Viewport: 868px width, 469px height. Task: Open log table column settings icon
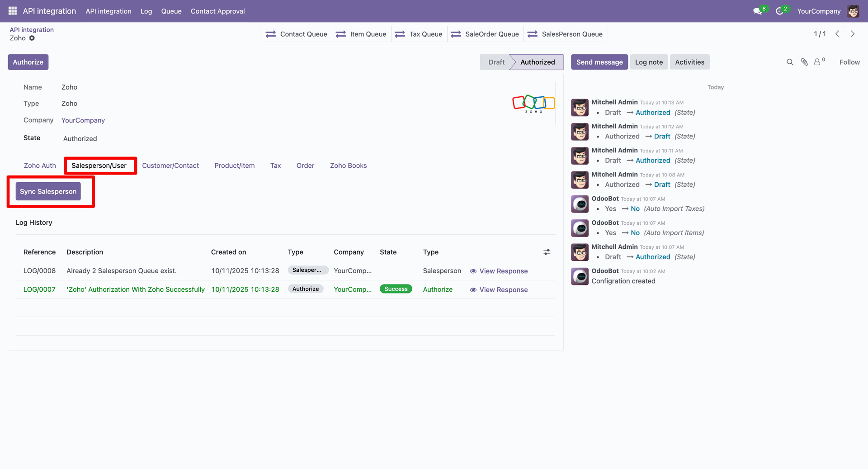tap(547, 252)
